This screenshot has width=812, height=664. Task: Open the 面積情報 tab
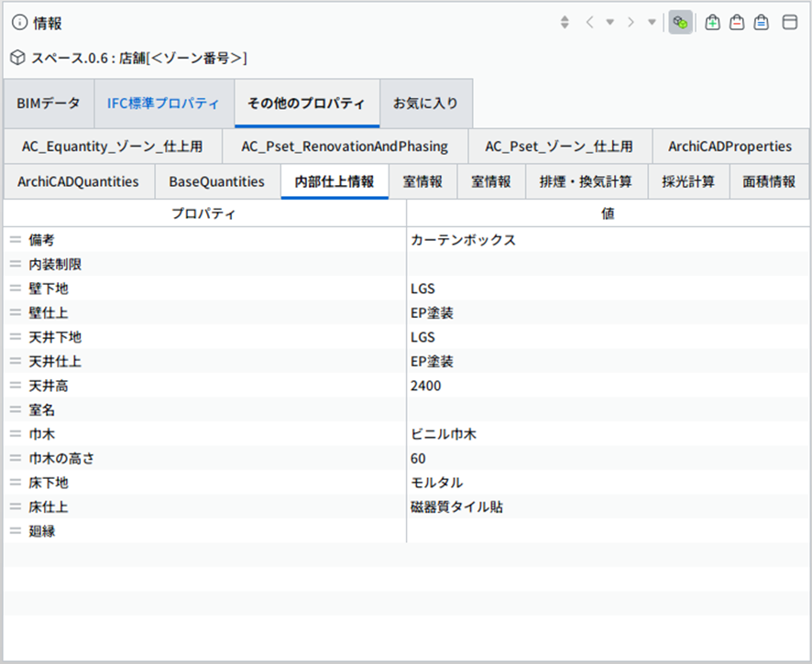[769, 181]
